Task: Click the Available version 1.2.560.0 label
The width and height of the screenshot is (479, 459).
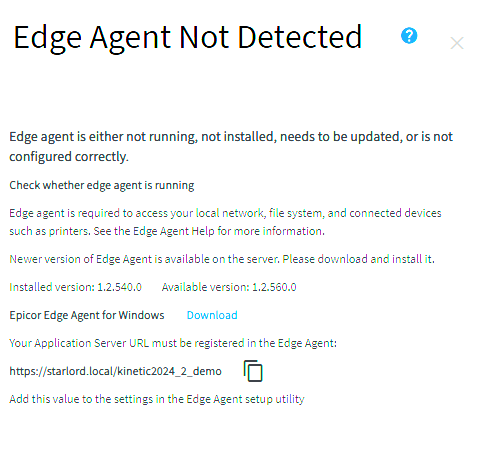Action: click(x=229, y=287)
